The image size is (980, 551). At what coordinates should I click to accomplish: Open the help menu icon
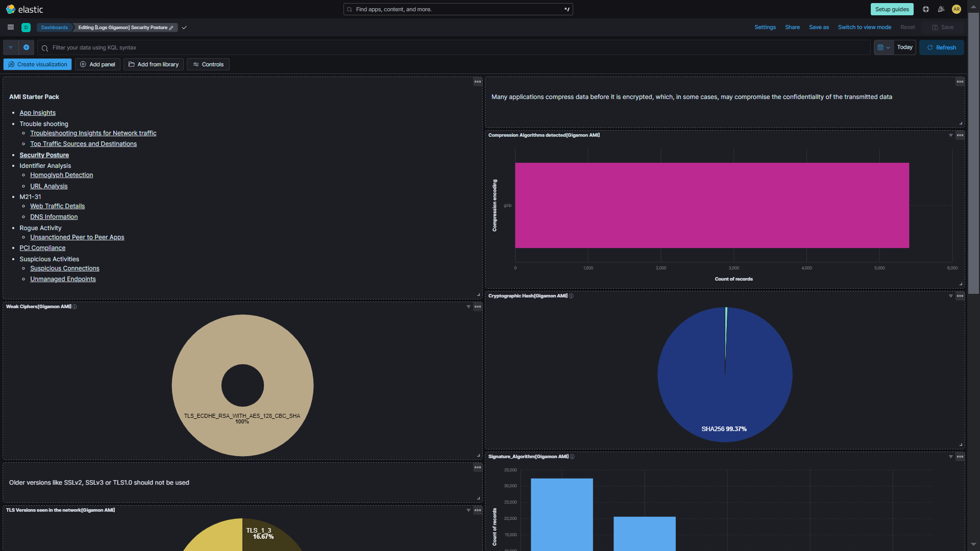coord(926,9)
